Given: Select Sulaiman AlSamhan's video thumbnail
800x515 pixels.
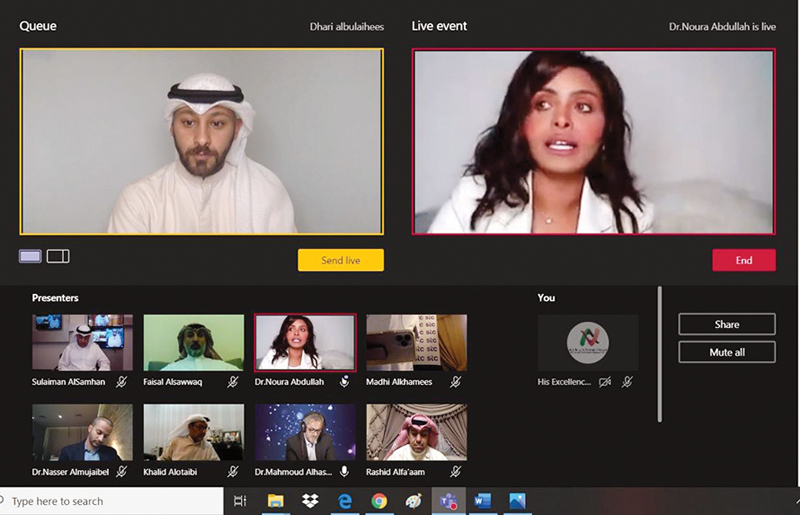Looking at the screenshot, I should tap(82, 342).
